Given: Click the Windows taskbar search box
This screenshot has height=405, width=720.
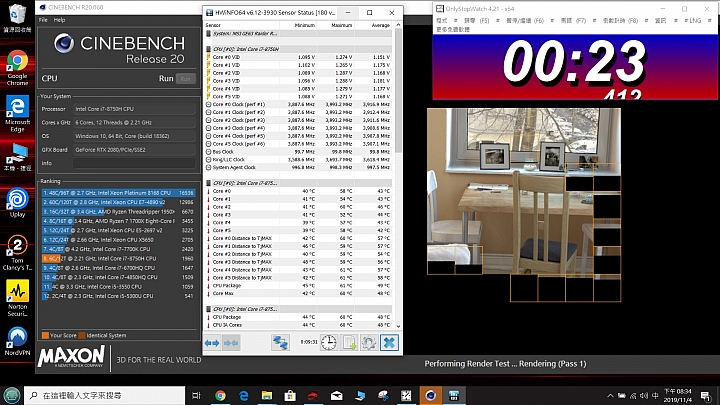Looking at the screenshot, I should pyautogui.click(x=104, y=395).
